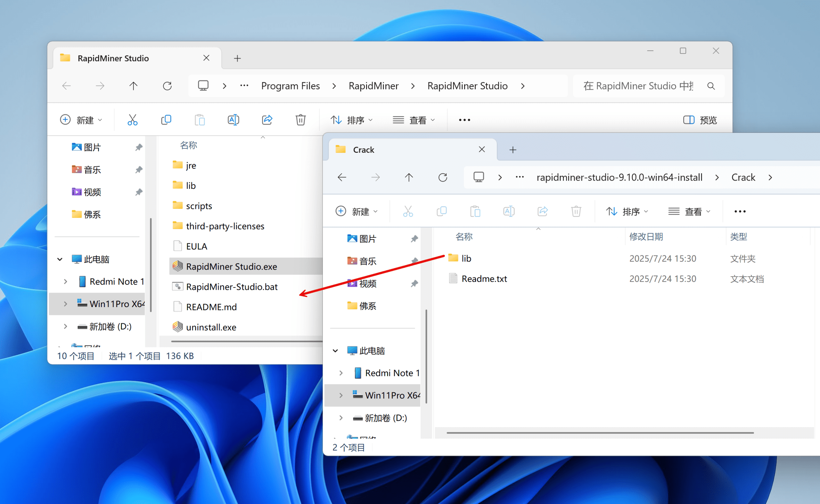
Task: Click the 新建 button in Crack window
Action: (356, 211)
